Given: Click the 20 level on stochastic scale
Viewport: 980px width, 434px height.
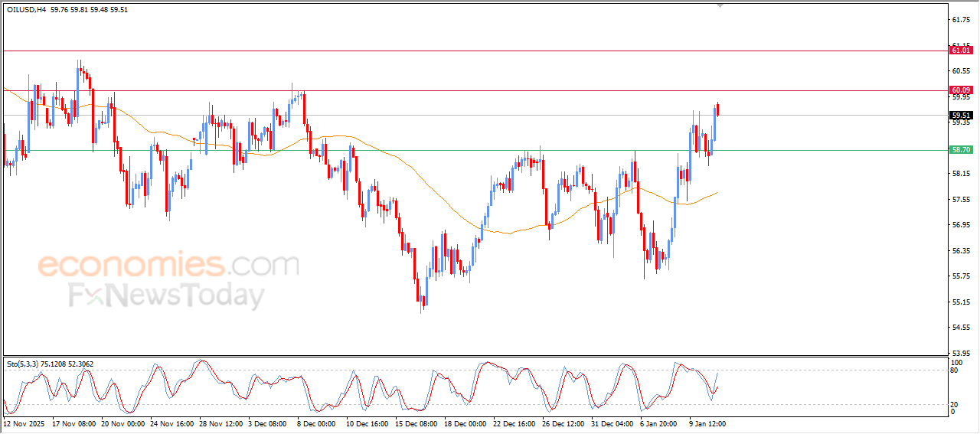Looking at the screenshot, I should pos(955,404).
